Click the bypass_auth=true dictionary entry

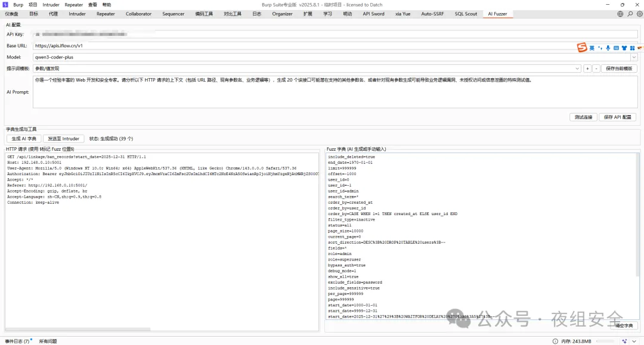click(346, 265)
